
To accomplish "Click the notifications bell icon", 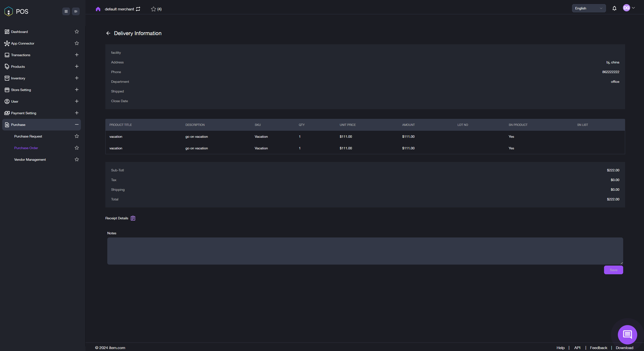I will tap(614, 8).
